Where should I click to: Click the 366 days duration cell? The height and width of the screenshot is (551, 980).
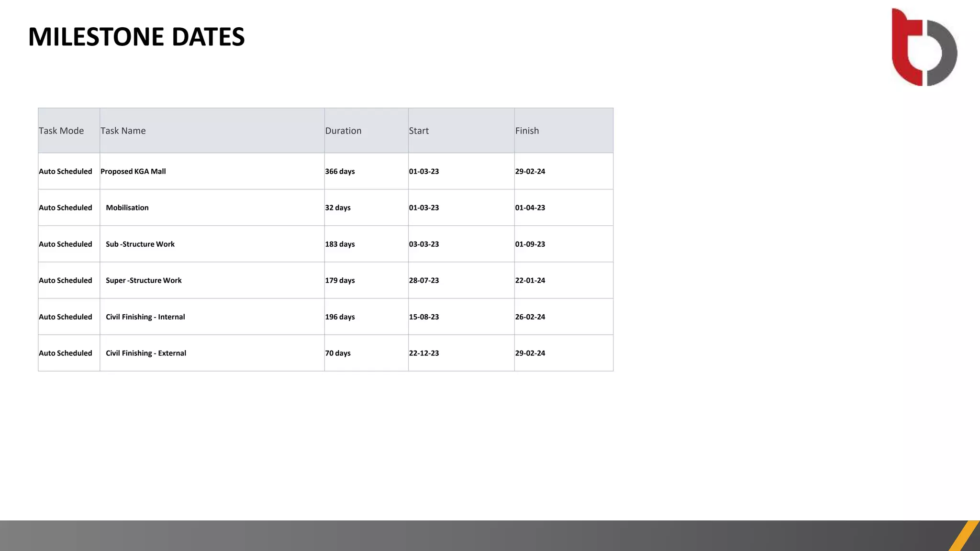[x=366, y=171]
